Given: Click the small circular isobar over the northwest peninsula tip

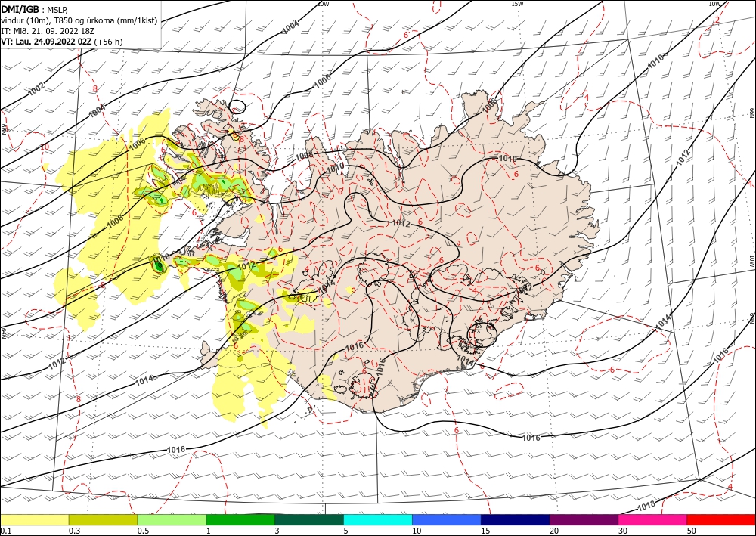Looking at the screenshot, I should click(x=237, y=106).
